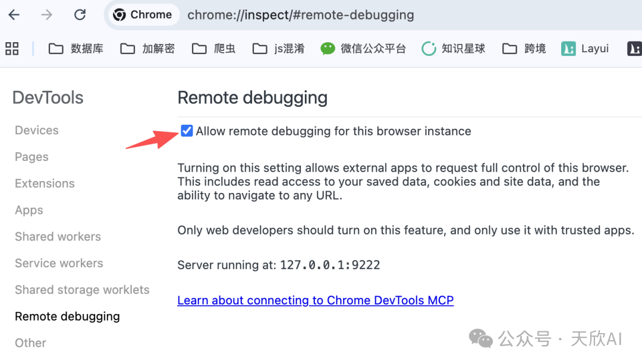Click the browser forward arrow
Image resolution: width=642 pixels, height=364 pixels.
pyautogui.click(x=46, y=15)
